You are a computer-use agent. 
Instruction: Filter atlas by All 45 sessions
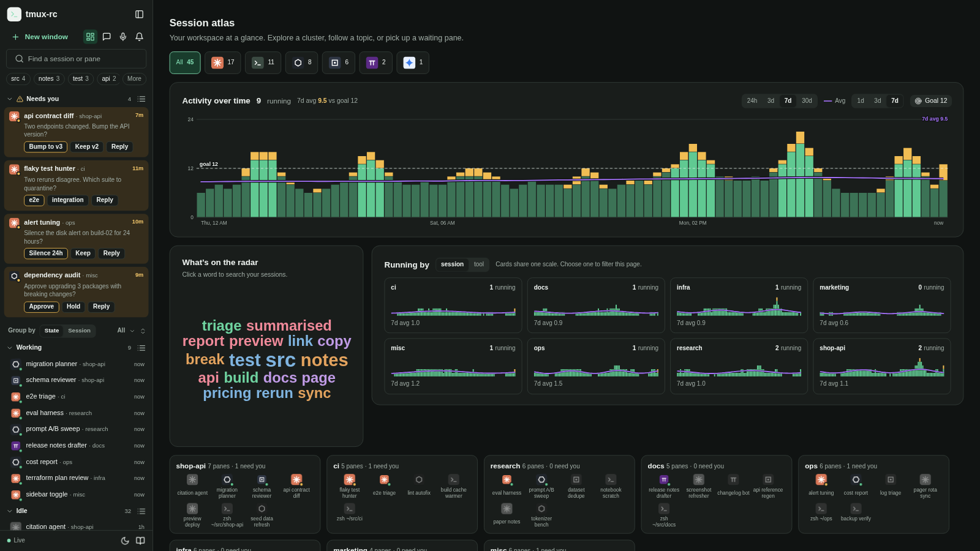coord(185,62)
